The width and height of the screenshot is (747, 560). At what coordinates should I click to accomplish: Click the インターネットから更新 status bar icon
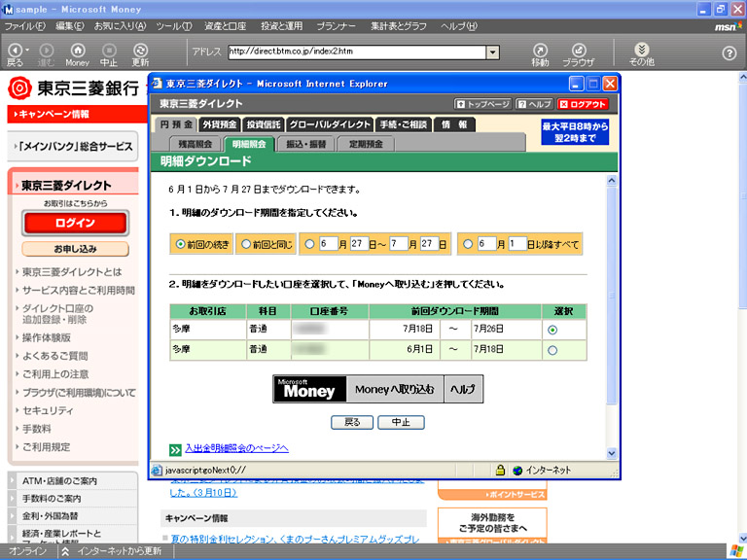(65, 551)
